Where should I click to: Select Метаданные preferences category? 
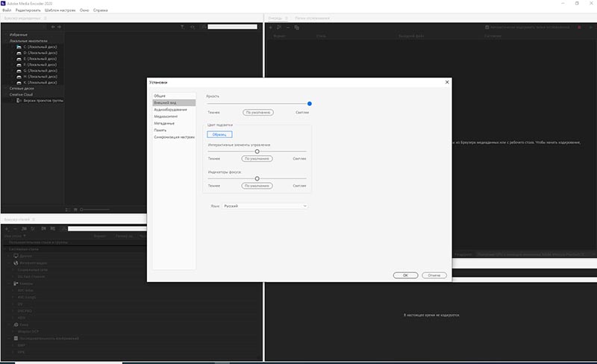174,123
